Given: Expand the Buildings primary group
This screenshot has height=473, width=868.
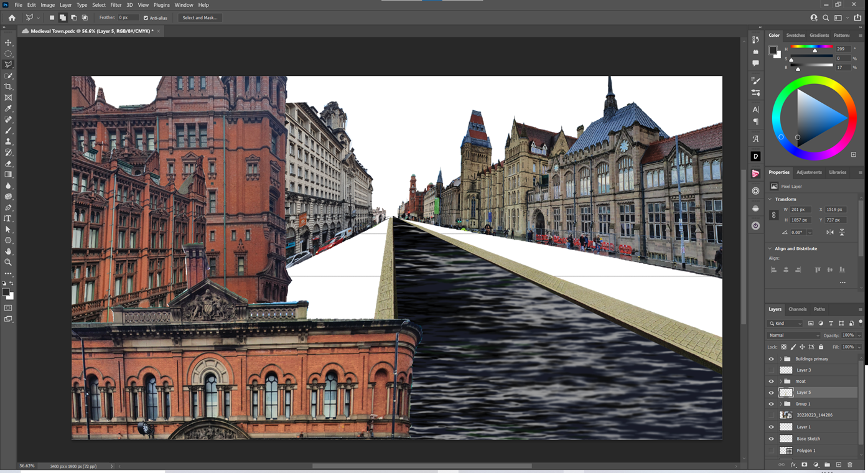Looking at the screenshot, I should (780, 359).
